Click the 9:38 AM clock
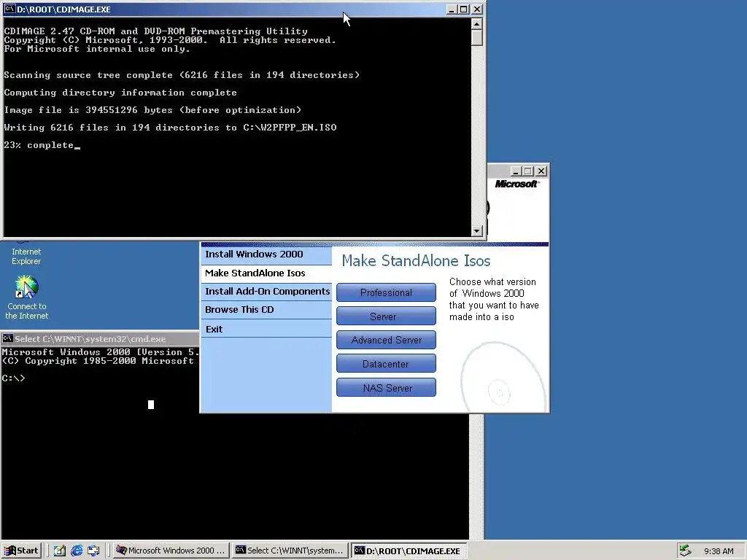This screenshot has width=747, height=560. [x=719, y=551]
